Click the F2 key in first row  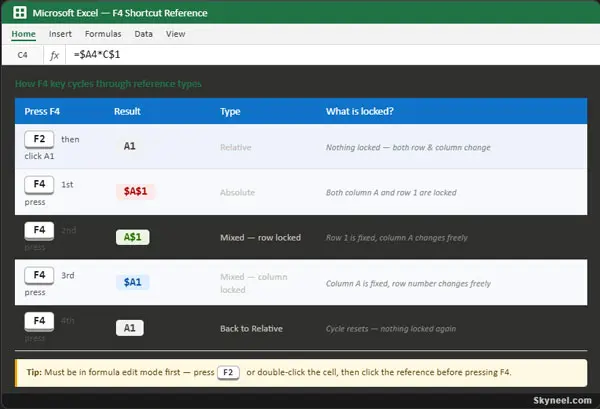pos(39,139)
